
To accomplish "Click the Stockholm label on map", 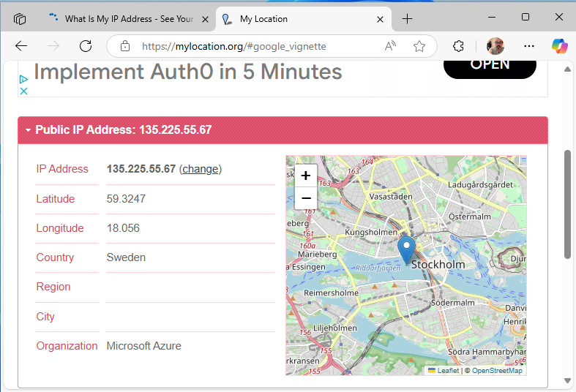I will click(438, 264).
